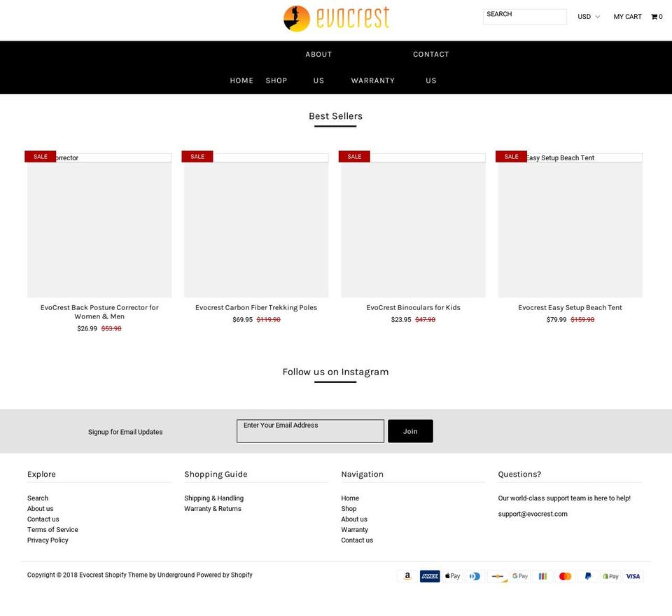The width and height of the screenshot is (672, 616).
Task: Open Shop in main navigation bar
Action: pyautogui.click(x=276, y=80)
